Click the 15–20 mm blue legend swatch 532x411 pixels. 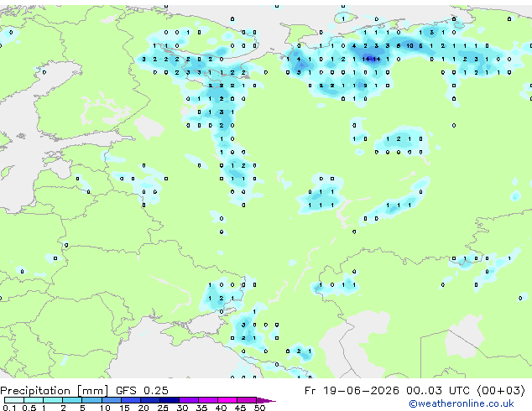coord(130,400)
